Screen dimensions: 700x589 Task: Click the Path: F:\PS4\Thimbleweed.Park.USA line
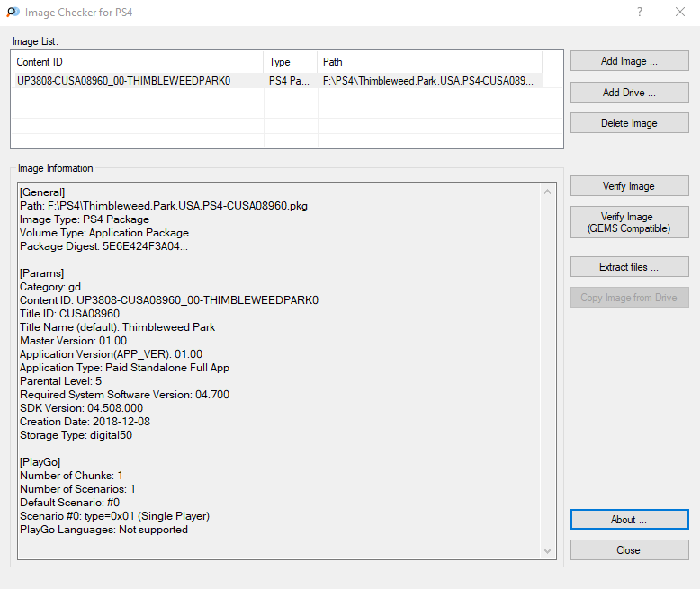point(164,206)
